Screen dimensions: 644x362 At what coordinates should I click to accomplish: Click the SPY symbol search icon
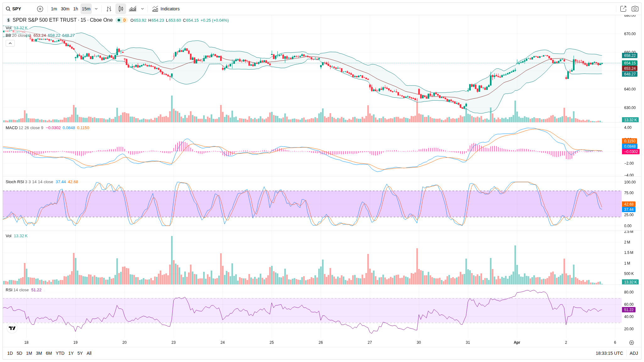[8, 9]
